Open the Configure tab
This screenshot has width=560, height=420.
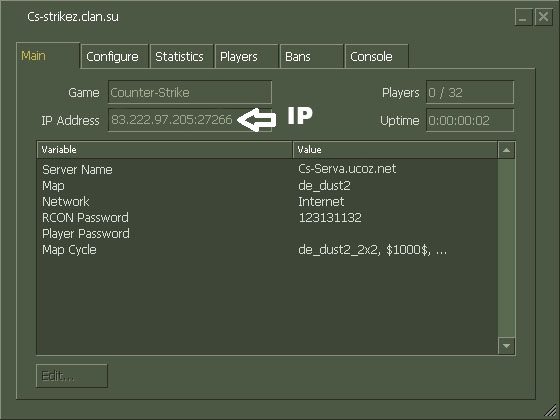pyautogui.click(x=115, y=56)
